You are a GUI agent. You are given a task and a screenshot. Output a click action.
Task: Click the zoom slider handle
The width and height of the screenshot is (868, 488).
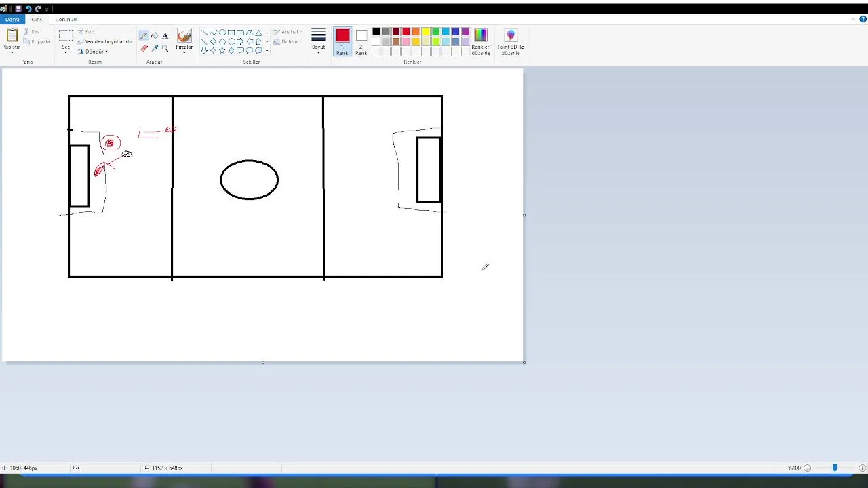point(835,468)
